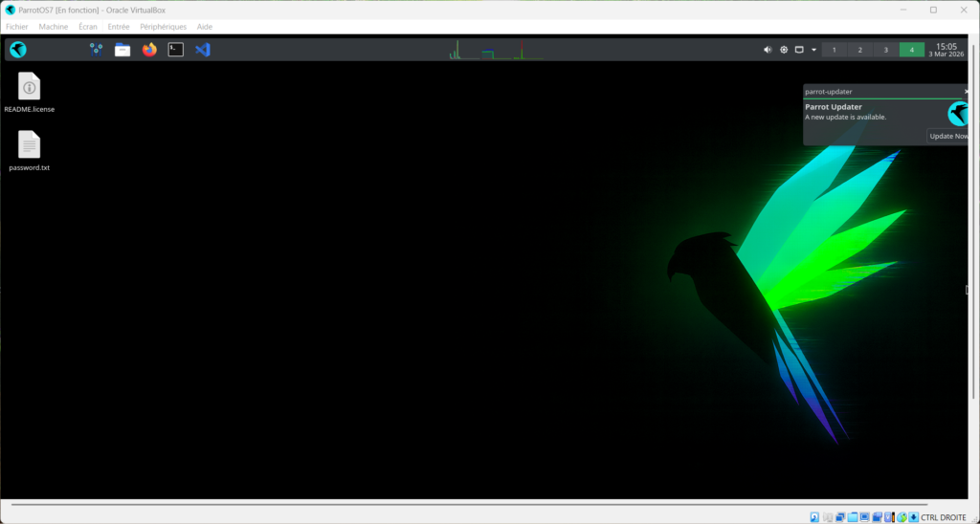Open the Terminal launcher in panel
Screen dimensions: 980x524
tap(176, 50)
